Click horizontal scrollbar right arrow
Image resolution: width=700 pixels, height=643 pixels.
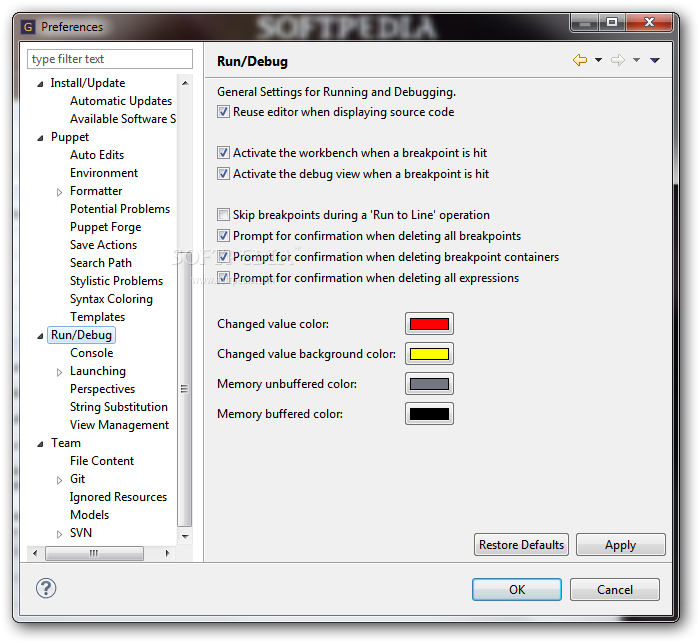167,553
